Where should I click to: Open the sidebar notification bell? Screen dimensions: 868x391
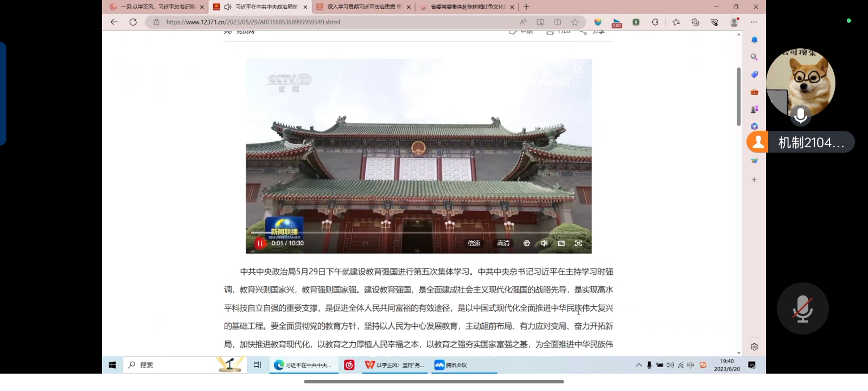click(x=754, y=40)
